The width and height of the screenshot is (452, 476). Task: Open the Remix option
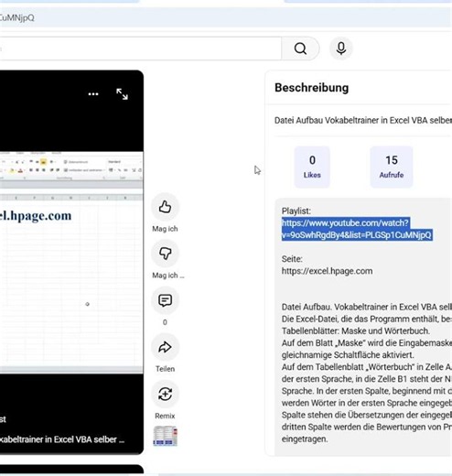tap(165, 394)
